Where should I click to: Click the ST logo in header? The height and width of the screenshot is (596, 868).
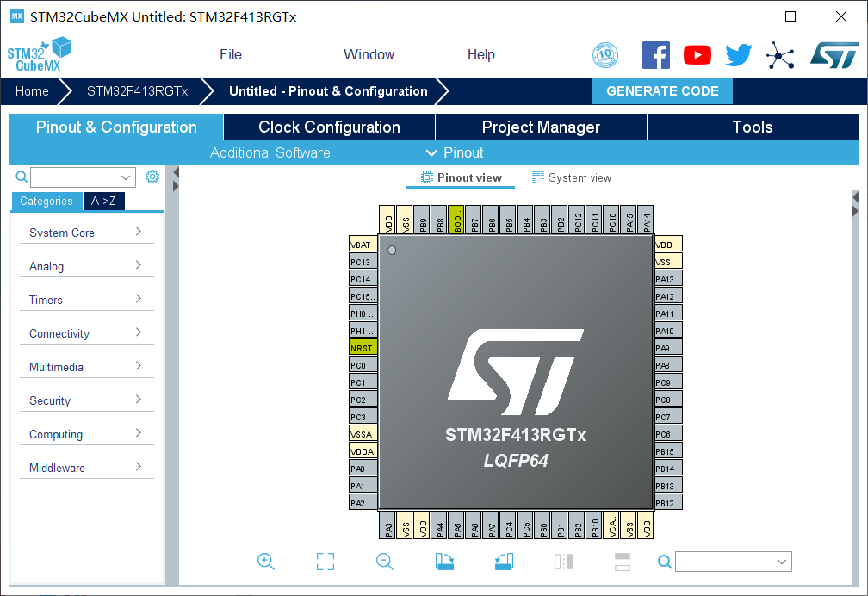[834, 55]
